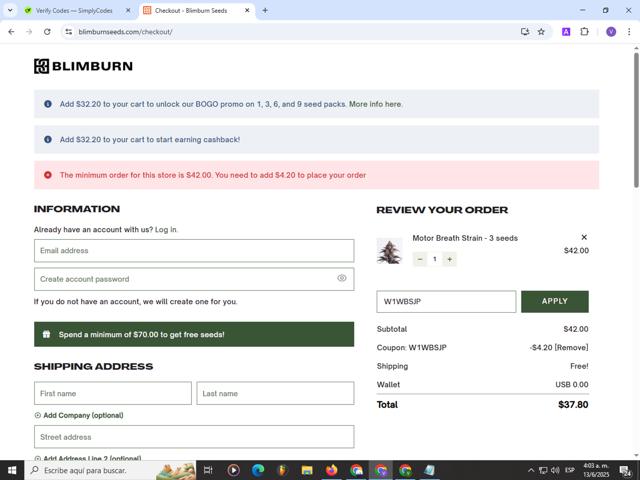The height and width of the screenshot is (480, 640).
Task: Focus the First name field
Action: 113,393
